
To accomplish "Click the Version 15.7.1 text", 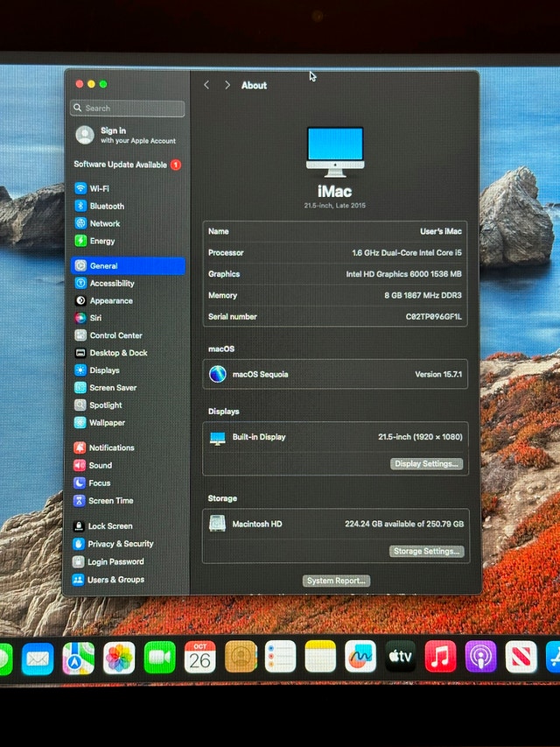I will (x=438, y=375).
